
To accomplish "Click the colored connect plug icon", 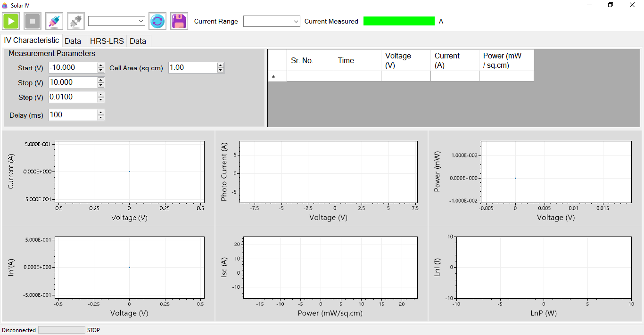I will [54, 21].
